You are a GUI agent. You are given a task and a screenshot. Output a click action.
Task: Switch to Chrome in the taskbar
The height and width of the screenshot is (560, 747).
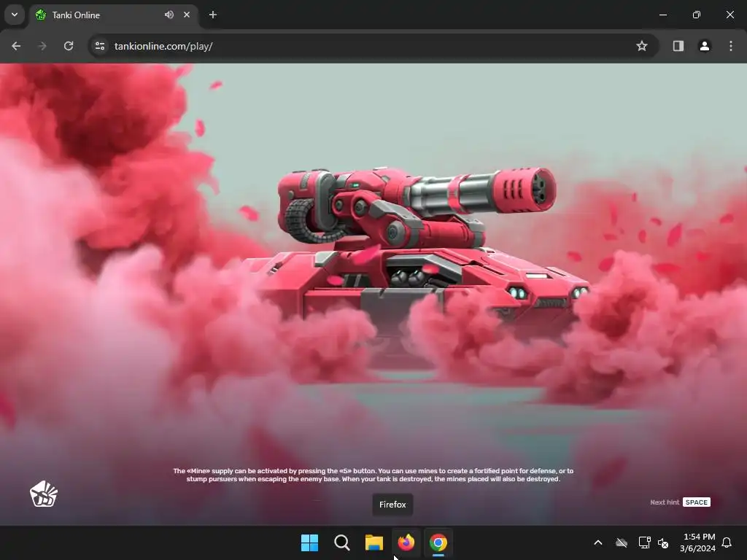(438, 542)
